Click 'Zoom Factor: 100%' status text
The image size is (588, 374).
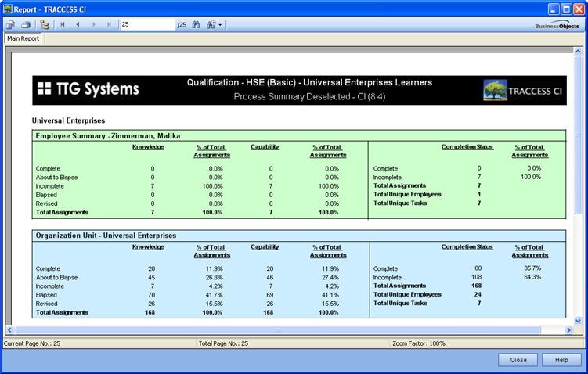click(419, 343)
